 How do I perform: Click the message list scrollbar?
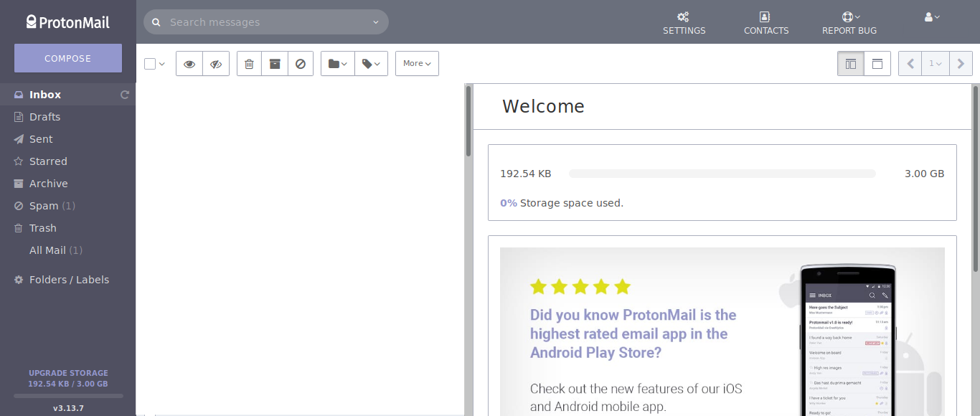coord(468,120)
